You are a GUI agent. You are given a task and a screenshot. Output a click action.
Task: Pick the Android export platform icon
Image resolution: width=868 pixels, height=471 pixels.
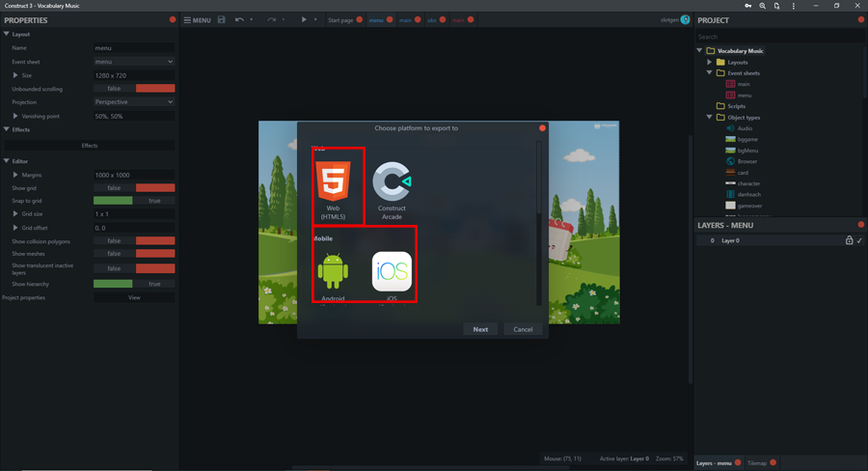click(334, 271)
